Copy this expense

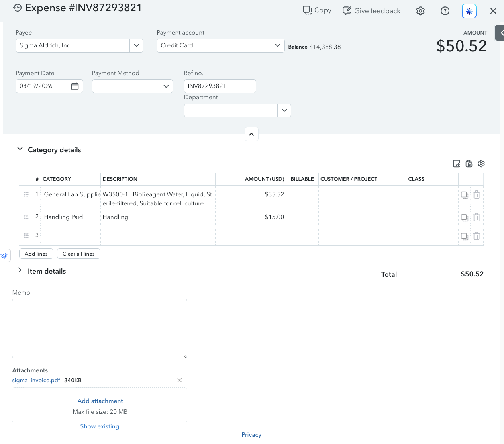tap(317, 10)
